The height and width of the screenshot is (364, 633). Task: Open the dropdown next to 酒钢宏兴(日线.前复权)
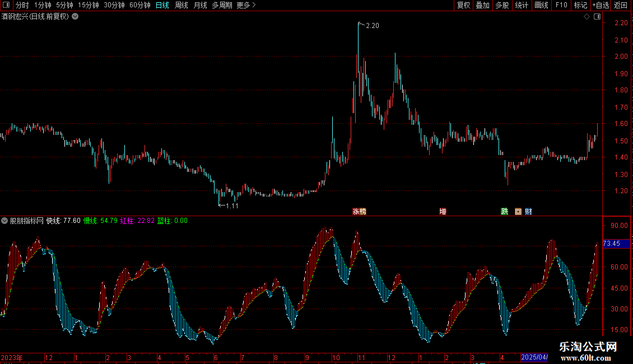75,17
